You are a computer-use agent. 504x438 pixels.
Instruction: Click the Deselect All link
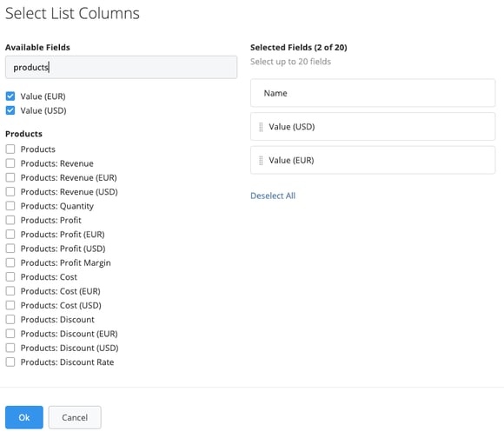pyautogui.click(x=273, y=196)
